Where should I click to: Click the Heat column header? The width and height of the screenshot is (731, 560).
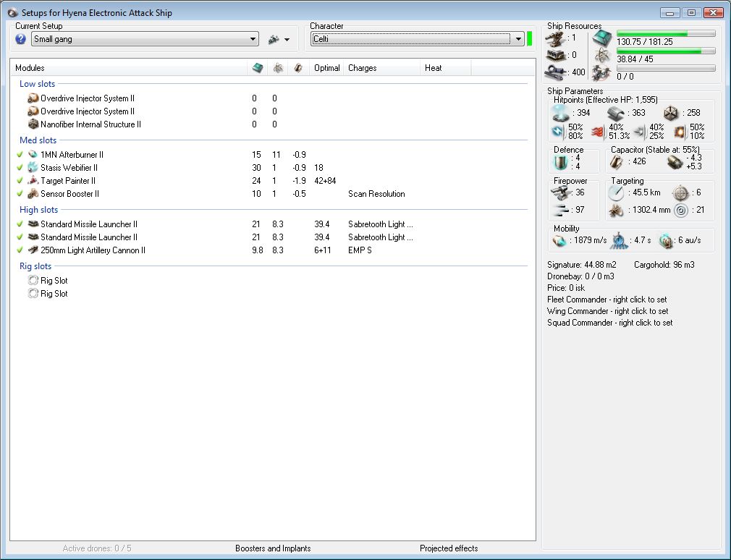445,68
